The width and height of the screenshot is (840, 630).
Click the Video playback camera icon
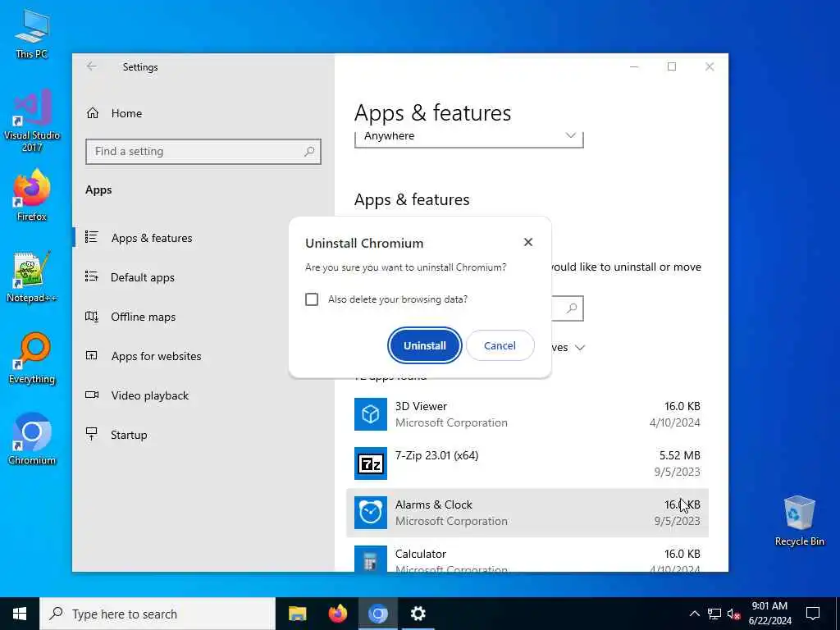point(92,395)
